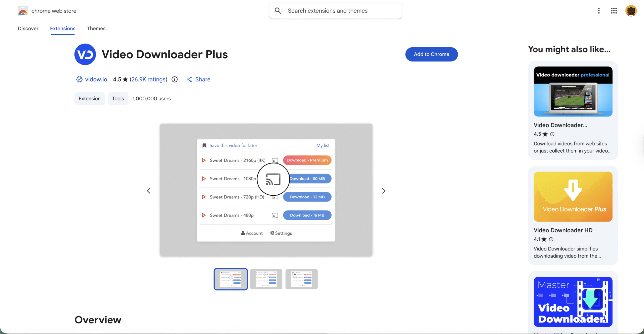This screenshot has width=644, height=334.
Task: Click the share icon
Action: 189,79
